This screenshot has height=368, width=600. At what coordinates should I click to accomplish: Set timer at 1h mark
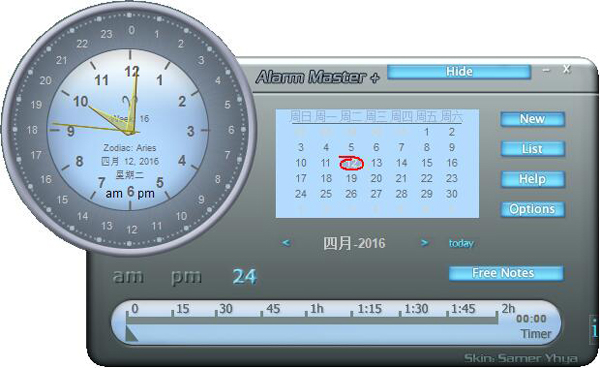click(316, 309)
